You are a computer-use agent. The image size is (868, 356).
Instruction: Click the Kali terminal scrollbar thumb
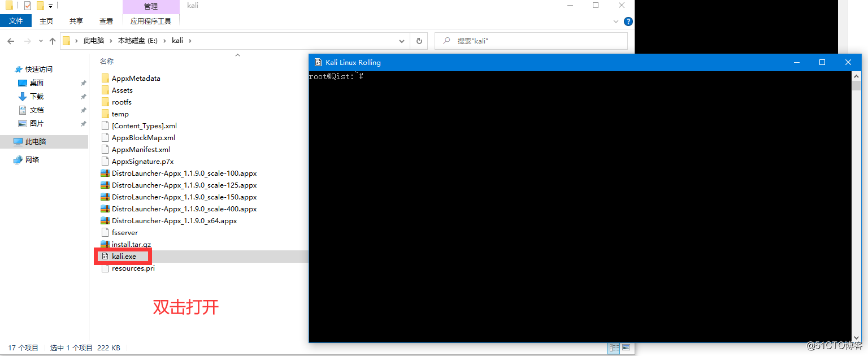[856, 85]
